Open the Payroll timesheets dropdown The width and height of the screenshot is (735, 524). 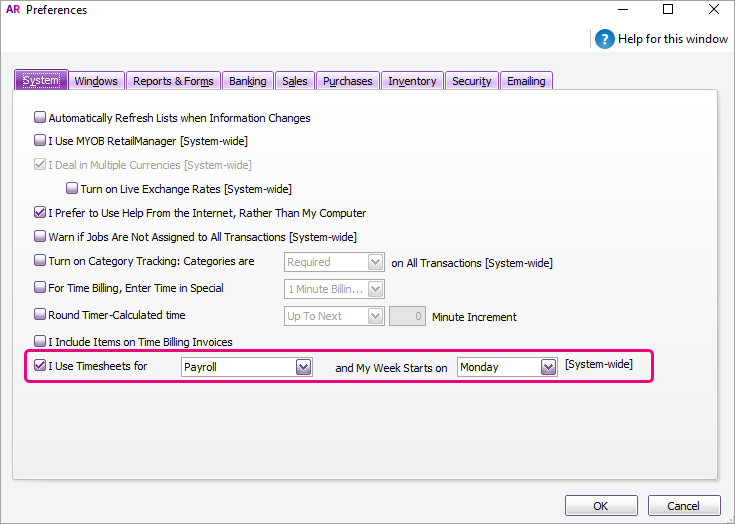click(x=304, y=367)
